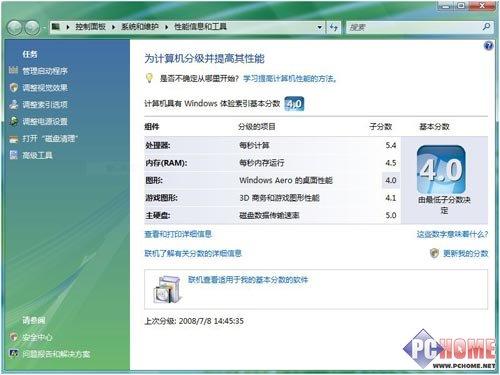
Task: Click the icon beside 管理启动程序
Action: 14,70
